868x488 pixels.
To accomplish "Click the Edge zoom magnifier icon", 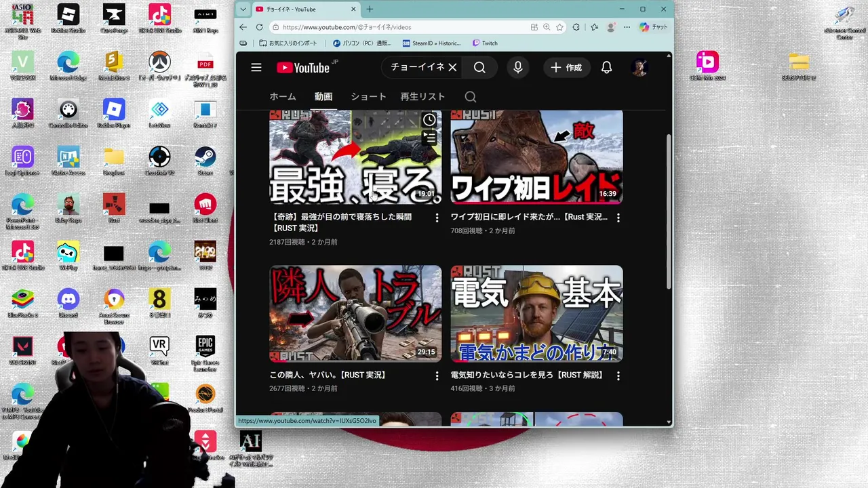I will [x=547, y=27].
